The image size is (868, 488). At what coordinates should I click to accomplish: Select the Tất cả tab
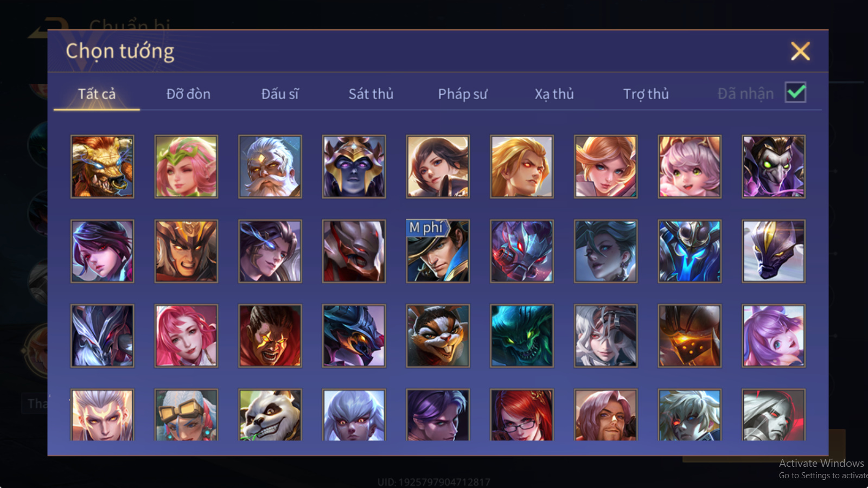pyautogui.click(x=97, y=94)
